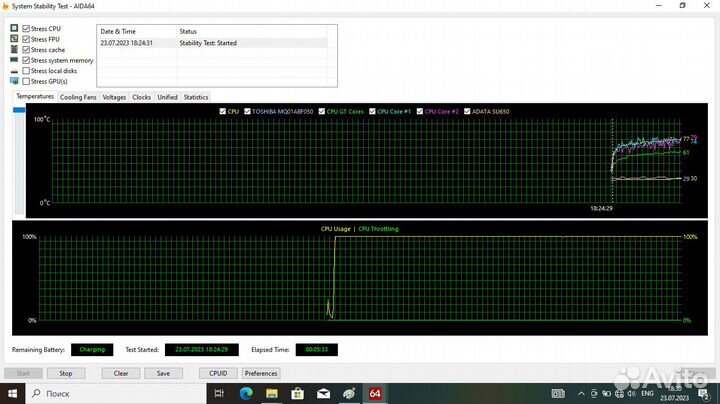720x404 pixels.
Task: Launch Microsoft Edge from taskbar
Action: [x=246, y=393]
